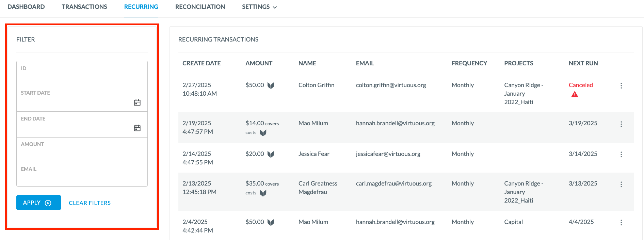Image resolution: width=644 pixels, height=240 pixels.
Task: Switch to the Dashboard tab
Action: 26,7
